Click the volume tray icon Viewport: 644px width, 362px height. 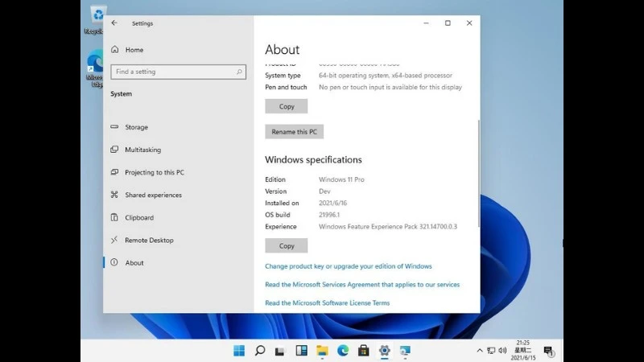point(502,351)
